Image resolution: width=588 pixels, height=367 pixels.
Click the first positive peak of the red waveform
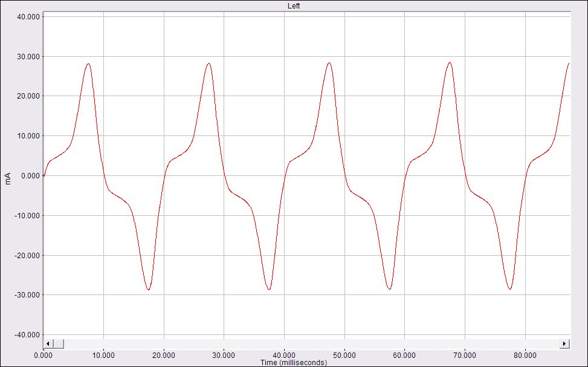point(88,64)
